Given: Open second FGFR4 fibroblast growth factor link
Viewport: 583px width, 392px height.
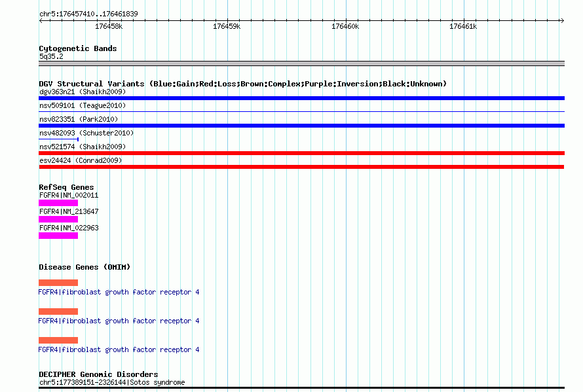Looking at the screenshot, I should pyautogui.click(x=119, y=321).
